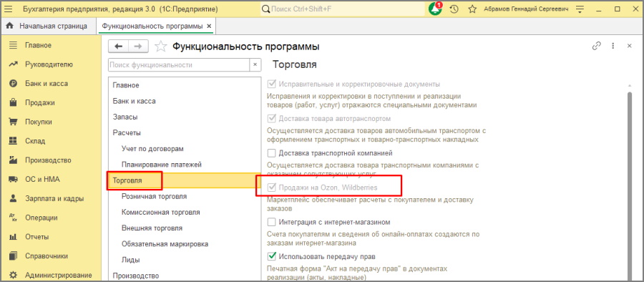The height and width of the screenshot is (282, 644).
Task: Select Торговля in functionality list
Action: pyautogui.click(x=185, y=180)
